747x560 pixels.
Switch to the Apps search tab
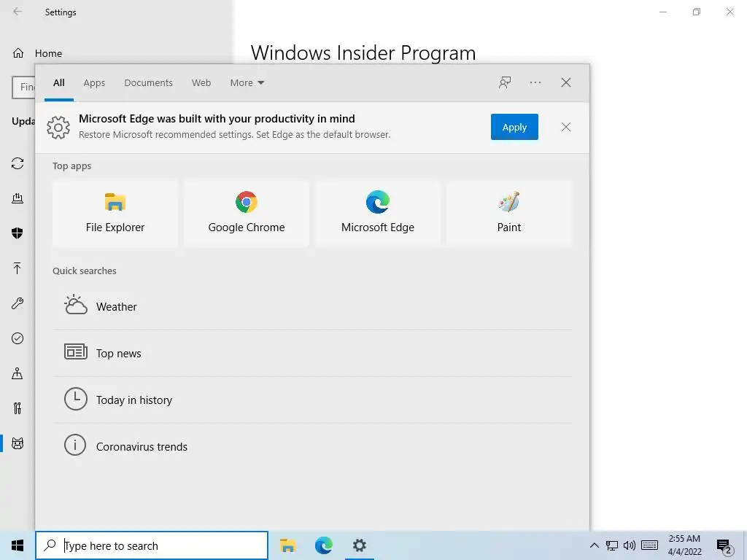click(94, 83)
